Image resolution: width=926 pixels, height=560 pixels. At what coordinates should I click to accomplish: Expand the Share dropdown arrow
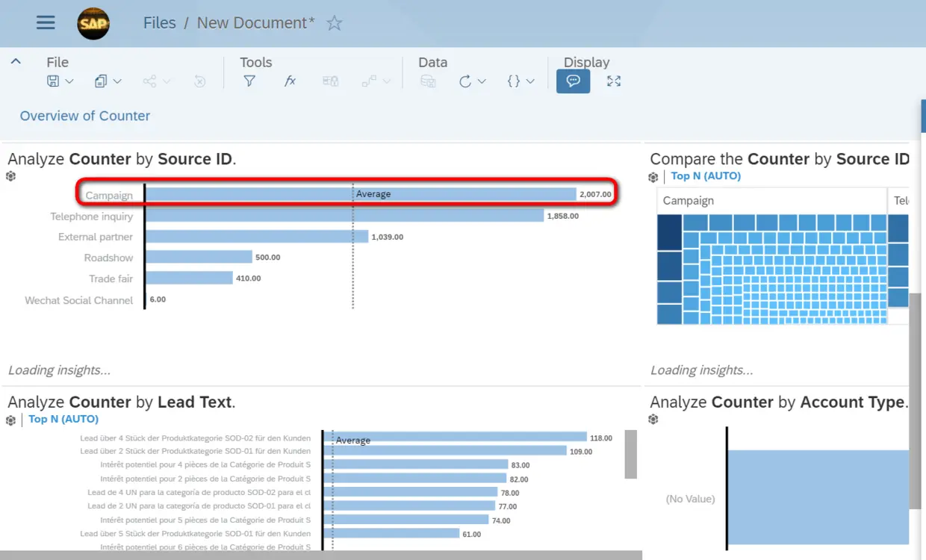pos(166,81)
